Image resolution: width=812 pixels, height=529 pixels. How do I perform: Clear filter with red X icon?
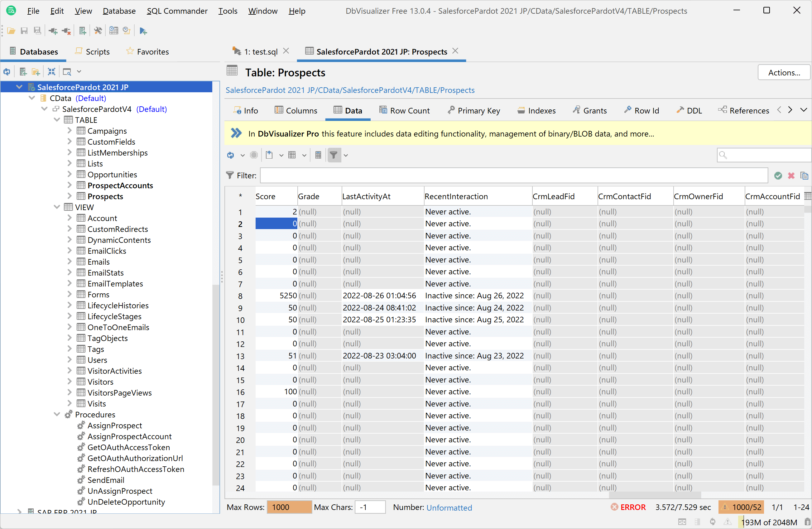(791, 176)
